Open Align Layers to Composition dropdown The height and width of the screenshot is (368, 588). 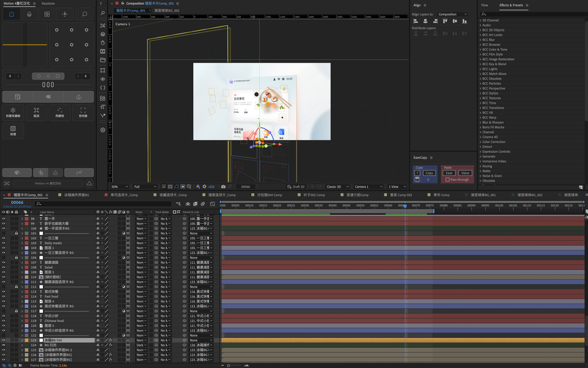click(x=452, y=14)
